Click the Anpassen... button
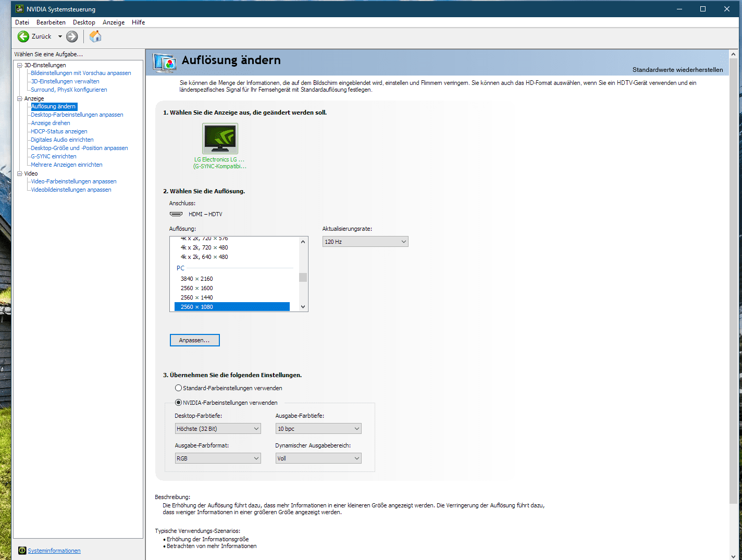 195,340
